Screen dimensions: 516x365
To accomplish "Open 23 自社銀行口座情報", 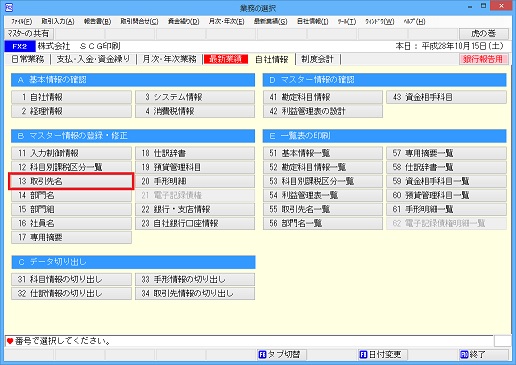I will (x=195, y=223).
